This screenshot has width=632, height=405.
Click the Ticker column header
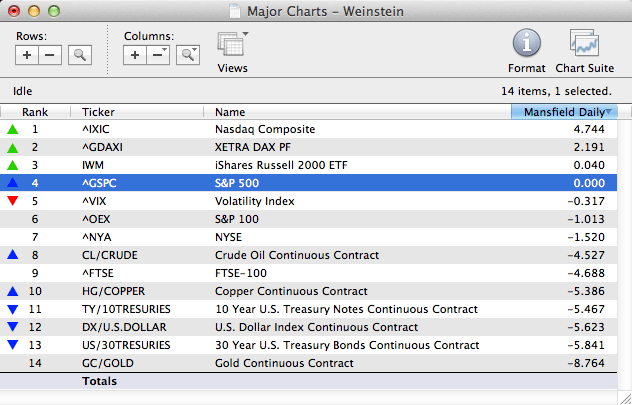pyautogui.click(x=140, y=112)
